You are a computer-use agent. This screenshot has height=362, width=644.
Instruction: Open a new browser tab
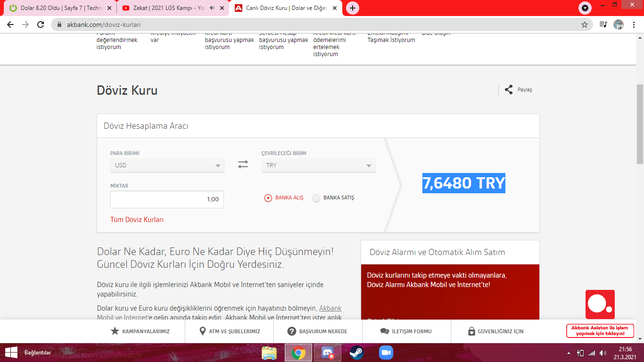point(352,8)
